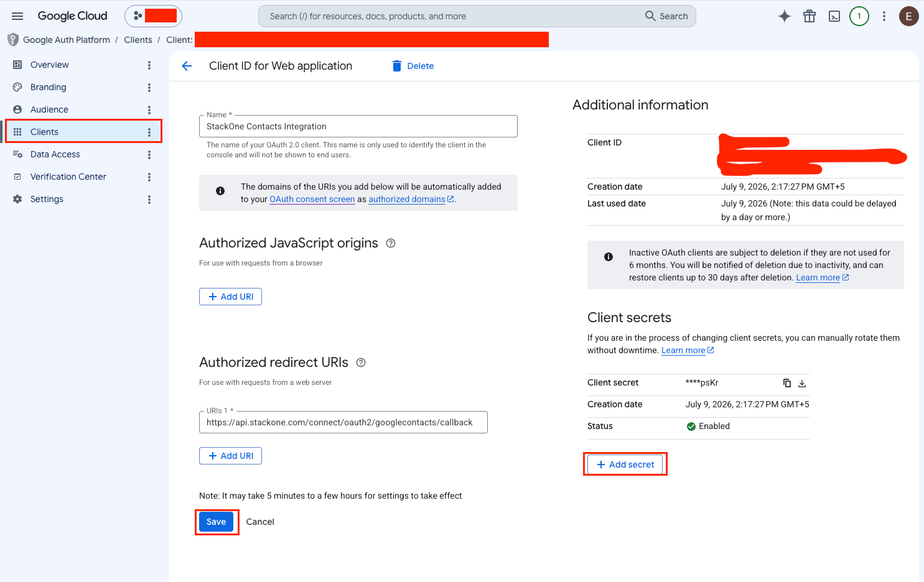This screenshot has width=924, height=582.
Task: Open the hamburger navigation menu
Action: point(17,16)
